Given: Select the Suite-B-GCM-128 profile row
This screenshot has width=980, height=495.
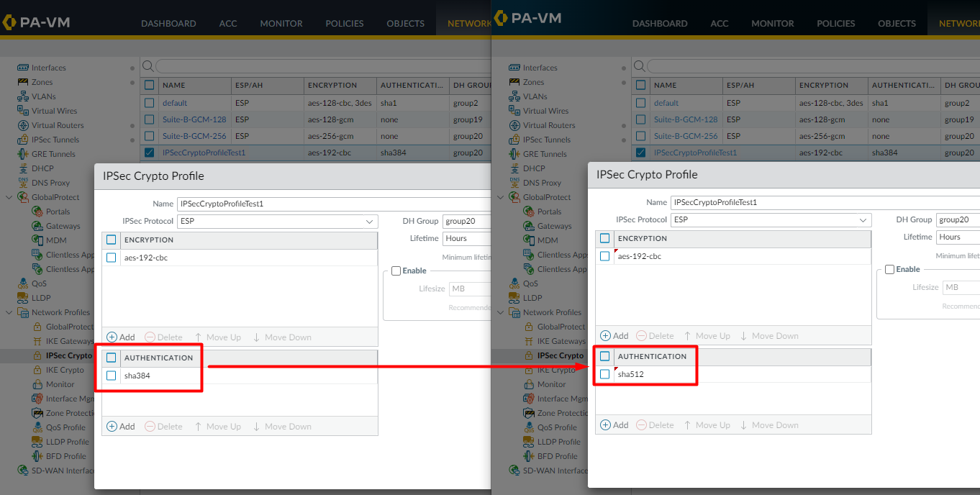Looking at the screenshot, I should [194, 119].
